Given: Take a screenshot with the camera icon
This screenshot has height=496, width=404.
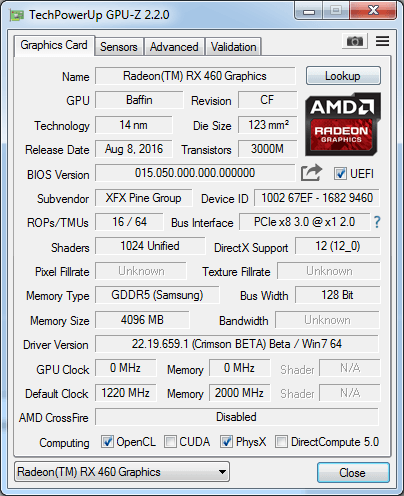Looking at the screenshot, I should pos(355,41).
